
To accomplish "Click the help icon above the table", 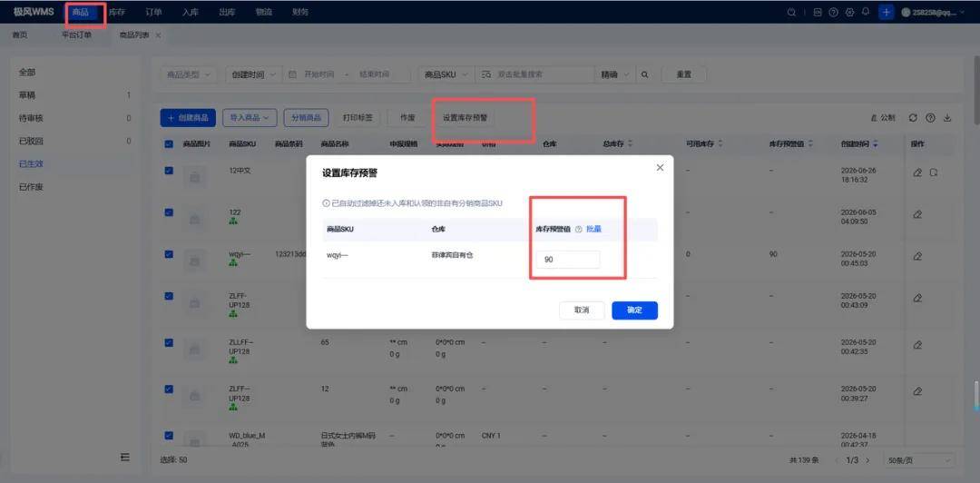I will tap(930, 118).
